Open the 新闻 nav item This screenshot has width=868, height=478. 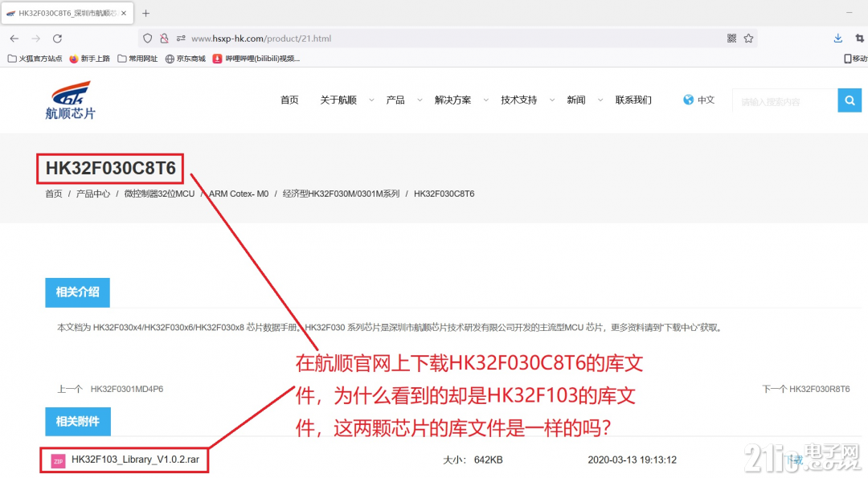click(x=576, y=100)
